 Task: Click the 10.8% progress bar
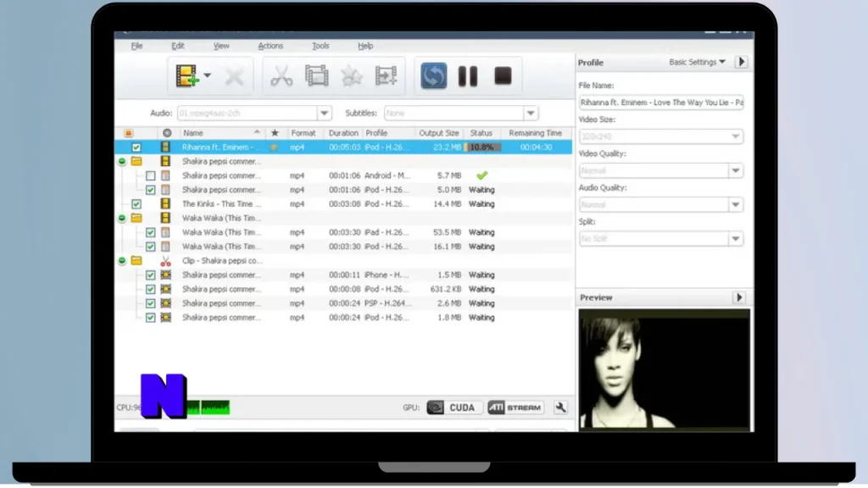click(x=482, y=147)
